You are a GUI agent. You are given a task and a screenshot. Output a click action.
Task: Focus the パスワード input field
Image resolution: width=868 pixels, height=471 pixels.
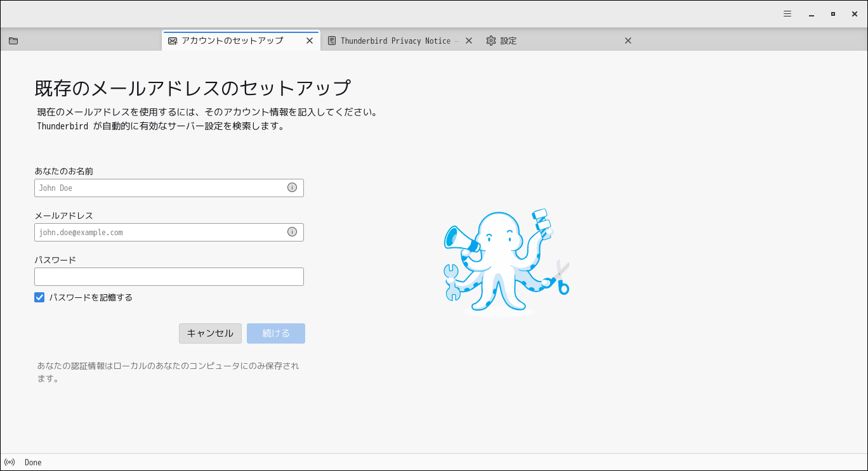pos(169,276)
